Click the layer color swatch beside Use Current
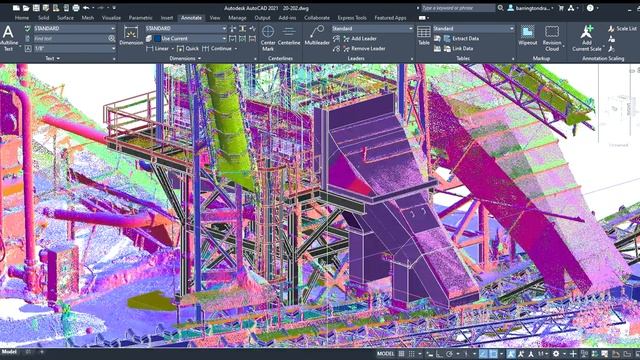This screenshot has width=640, height=360. coord(158,38)
